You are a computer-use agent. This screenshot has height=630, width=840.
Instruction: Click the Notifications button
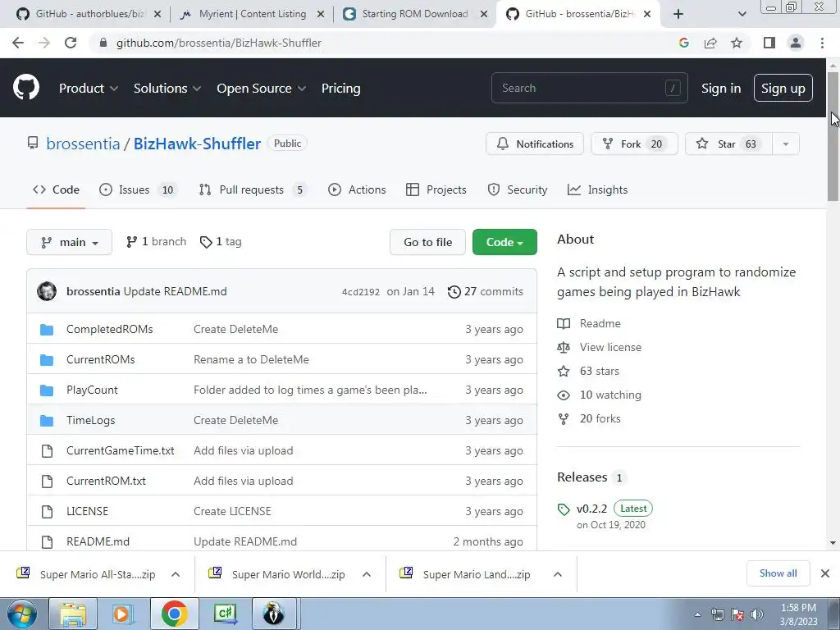tap(535, 144)
